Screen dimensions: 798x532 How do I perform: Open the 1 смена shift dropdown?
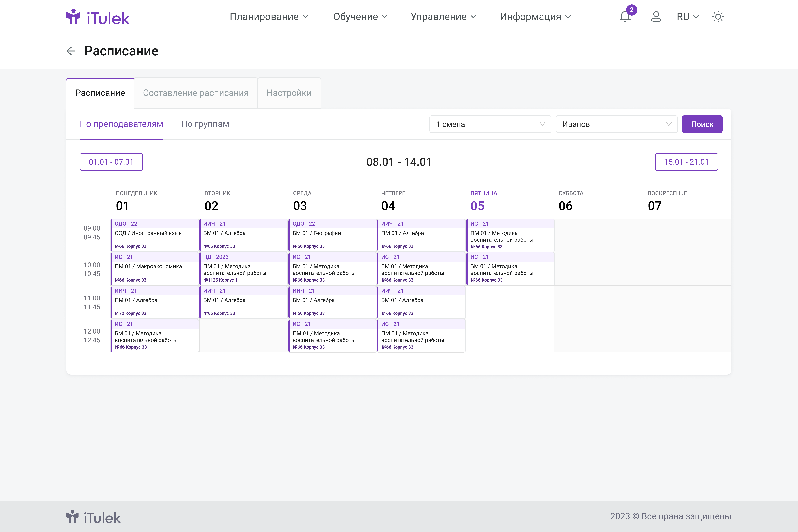click(x=490, y=124)
